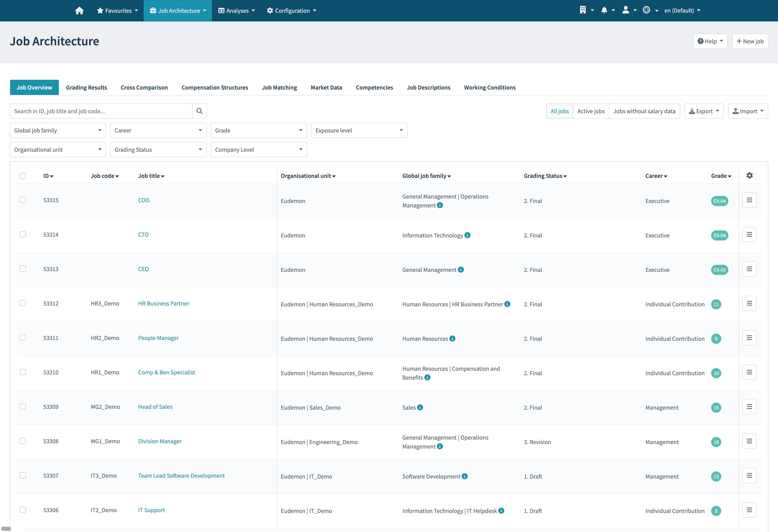Screen dimensions: 778x532
Task: Click the home icon in the navigation bar
Action: tap(79, 10)
